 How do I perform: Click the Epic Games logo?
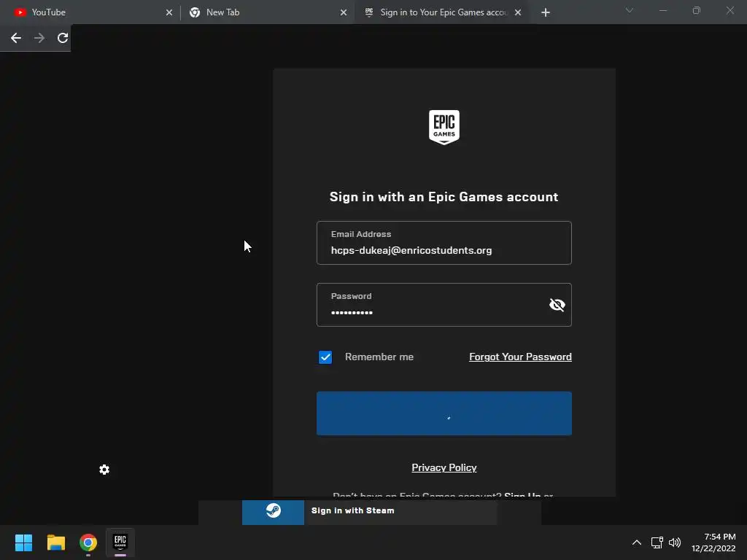coord(444,127)
